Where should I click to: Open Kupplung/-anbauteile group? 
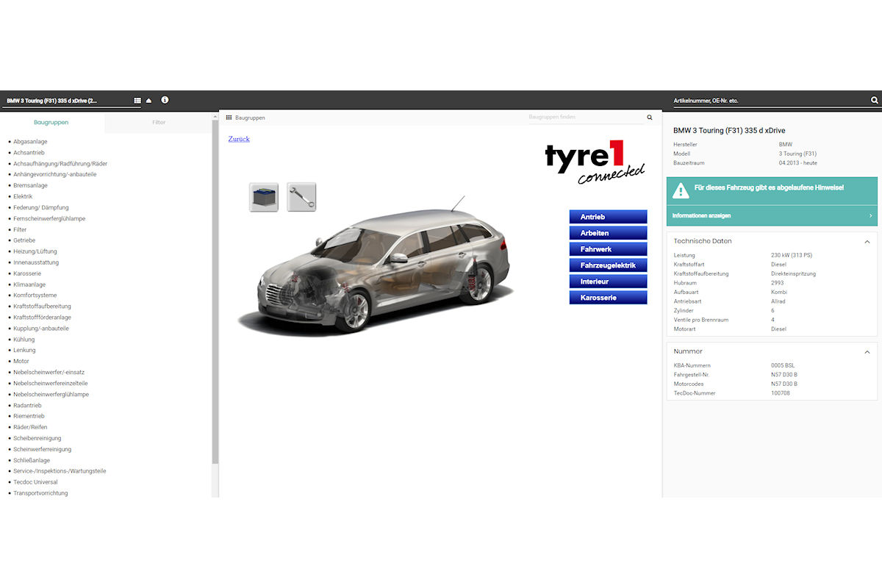pyautogui.click(x=41, y=329)
